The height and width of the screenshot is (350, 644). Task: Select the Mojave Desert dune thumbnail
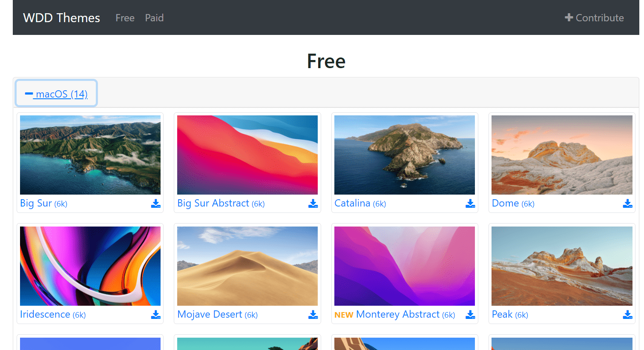[247, 266]
